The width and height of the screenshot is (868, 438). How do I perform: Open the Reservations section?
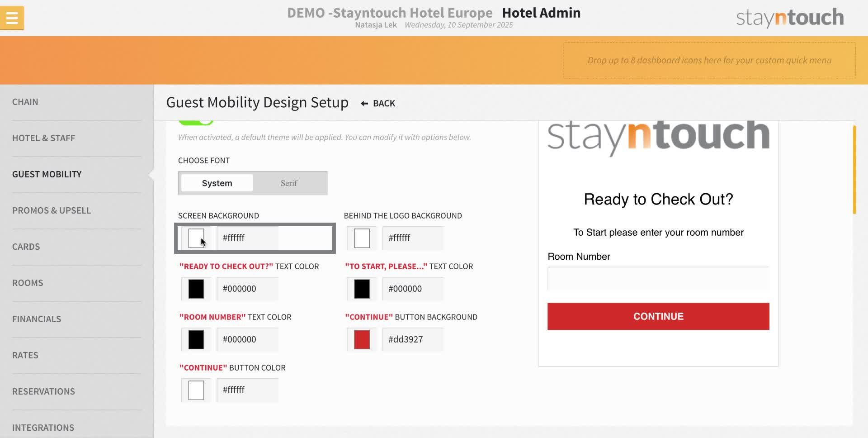tap(77, 392)
